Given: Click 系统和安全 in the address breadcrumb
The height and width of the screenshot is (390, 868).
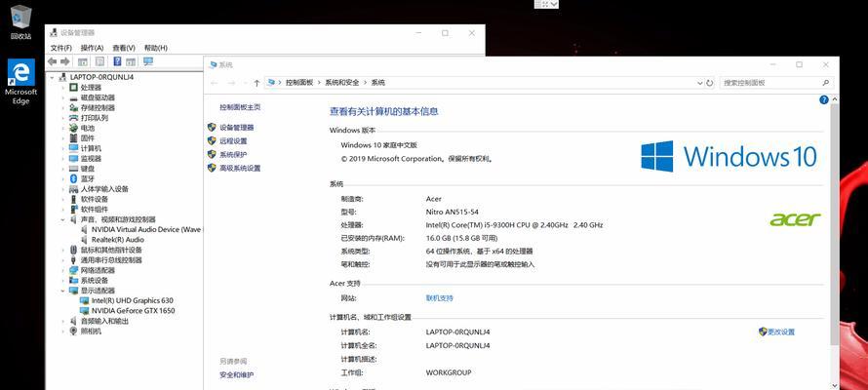Looking at the screenshot, I should [341, 83].
